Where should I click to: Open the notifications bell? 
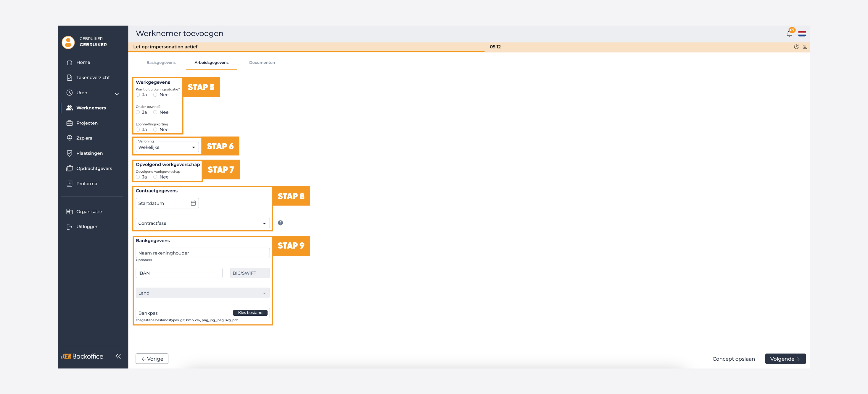pyautogui.click(x=789, y=33)
